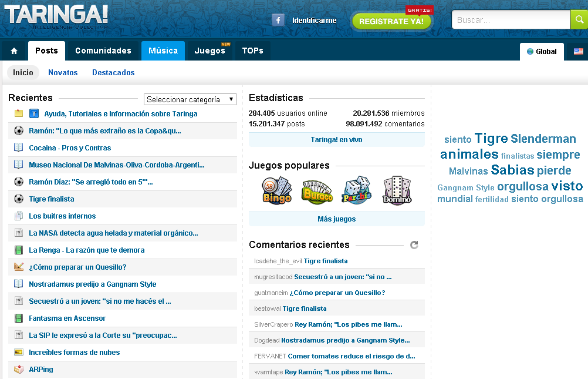The image size is (588, 379).
Task: Click the Taringa! en vivo button
Action: 336,140
